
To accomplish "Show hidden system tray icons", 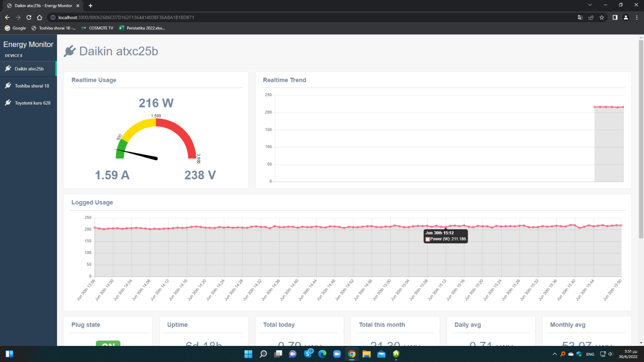I will click(x=555, y=354).
